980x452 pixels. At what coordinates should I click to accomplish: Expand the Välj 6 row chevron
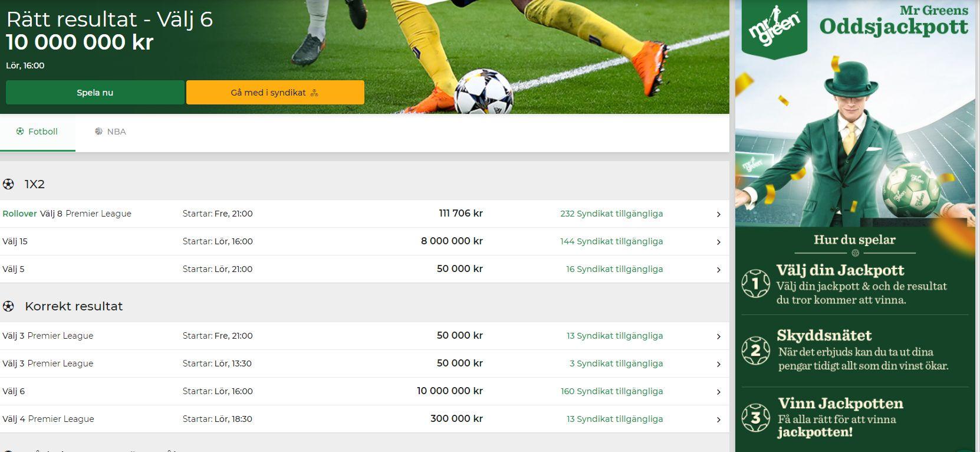click(718, 392)
